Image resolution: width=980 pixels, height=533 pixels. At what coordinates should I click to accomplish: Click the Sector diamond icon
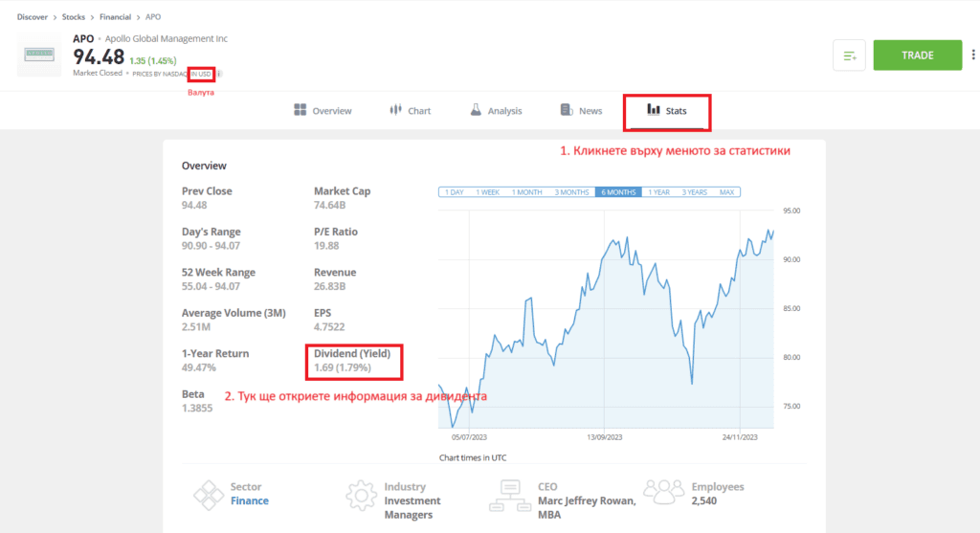click(x=208, y=494)
